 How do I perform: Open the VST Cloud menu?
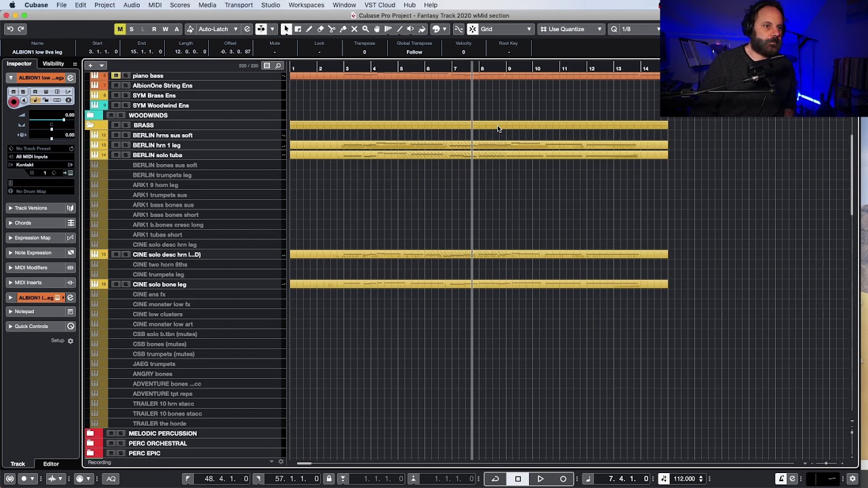pos(380,5)
